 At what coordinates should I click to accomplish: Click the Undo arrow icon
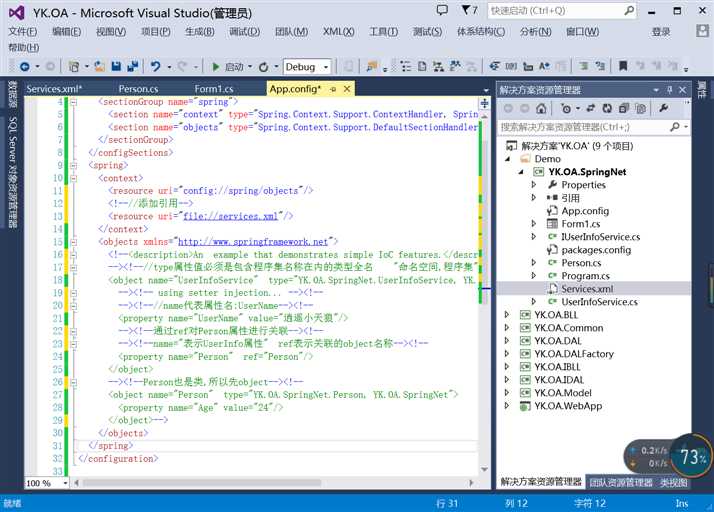click(x=156, y=67)
